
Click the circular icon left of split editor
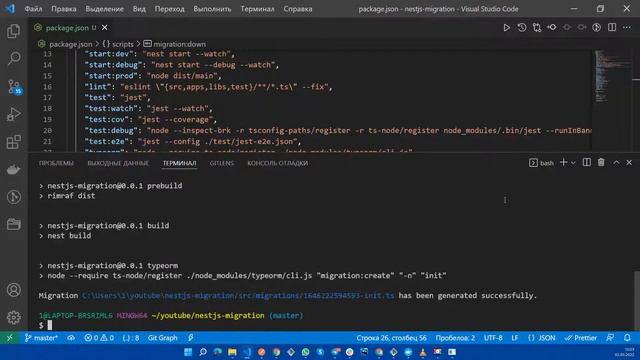pos(596,27)
